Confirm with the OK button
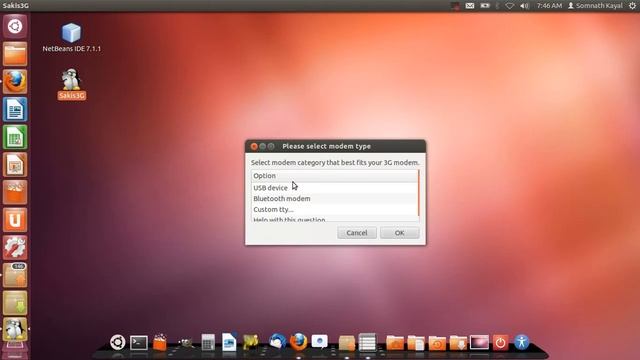This screenshot has width=640, height=360. pos(399,233)
